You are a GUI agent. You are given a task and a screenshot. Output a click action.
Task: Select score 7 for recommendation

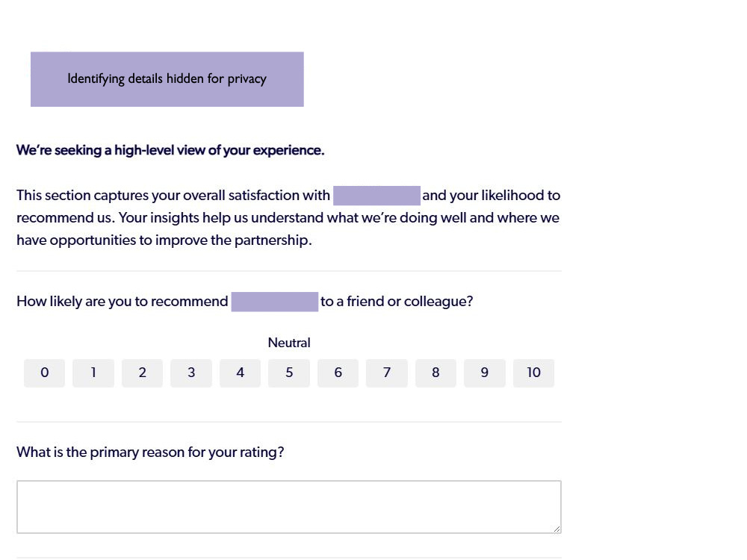pyautogui.click(x=387, y=373)
